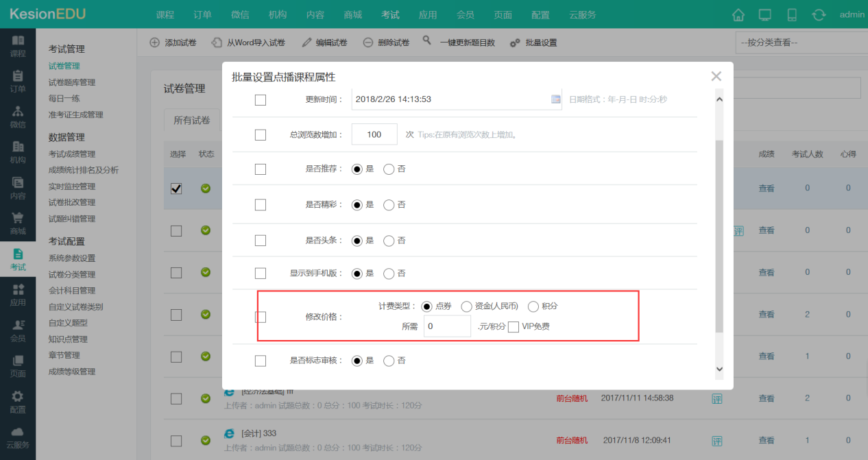The image size is (868, 460).
Task: Switch to the 所有试卷 tab
Action: point(191,120)
